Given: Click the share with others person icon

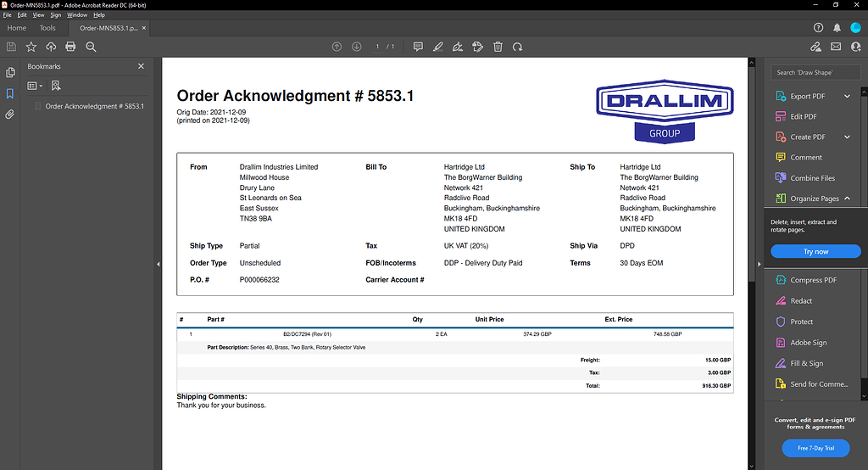Looking at the screenshot, I should pos(856,48).
